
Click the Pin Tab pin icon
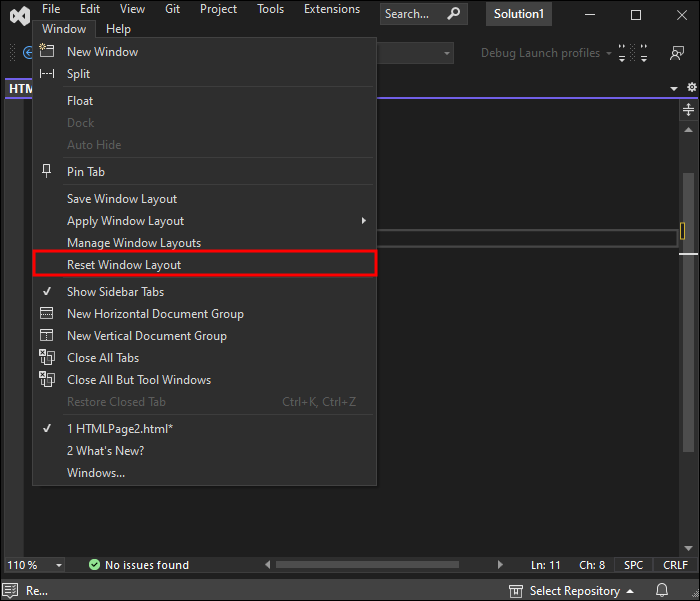point(46,171)
